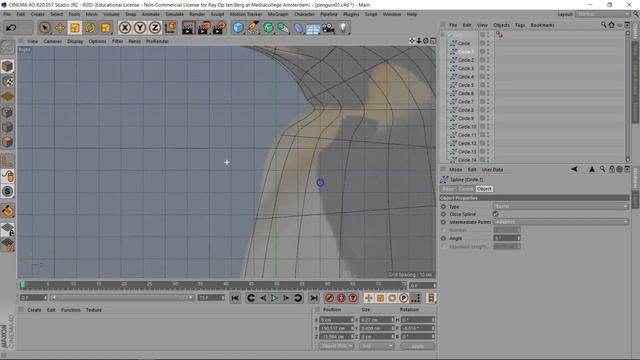Open the viewport Display menu

click(x=75, y=41)
